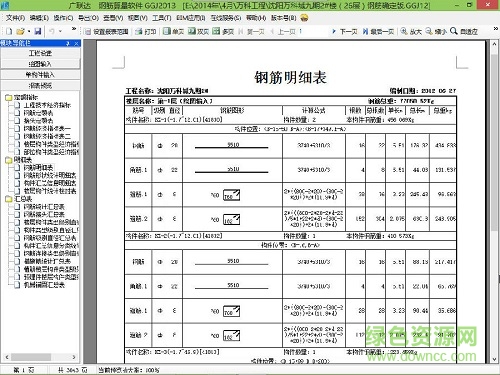This screenshot has height=375, width=500.
Task: Jump to the first page 第一页
Action: click(251, 32)
